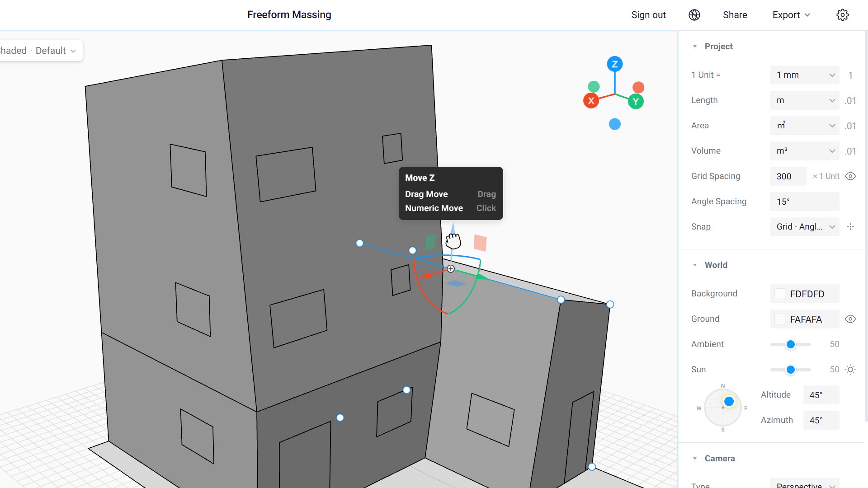The image size is (868, 488).
Task: Collapse the World section
Action: point(695,265)
